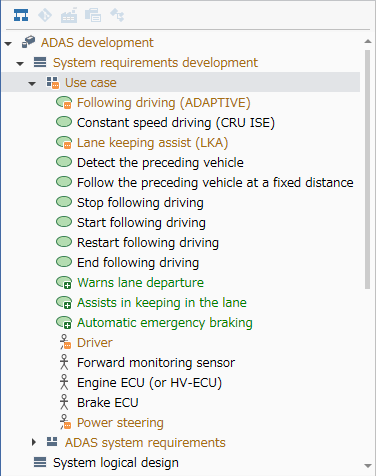Select System requirements development label
The width and height of the screenshot is (376, 476).
[155, 63]
